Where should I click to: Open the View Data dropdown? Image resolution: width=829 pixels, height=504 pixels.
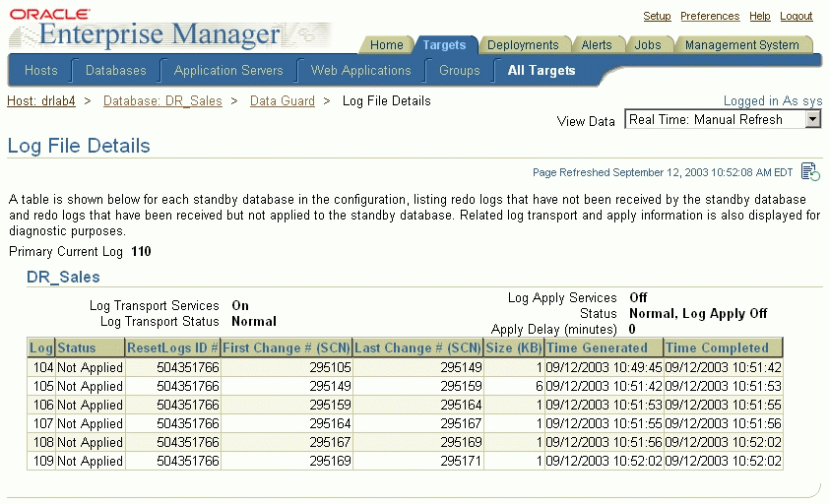(x=723, y=119)
